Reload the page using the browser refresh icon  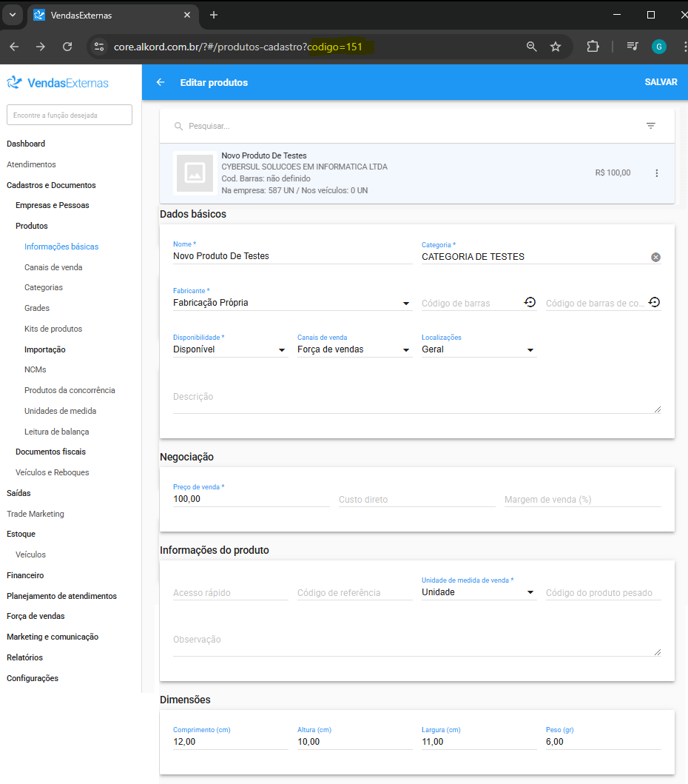click(67, 47)
